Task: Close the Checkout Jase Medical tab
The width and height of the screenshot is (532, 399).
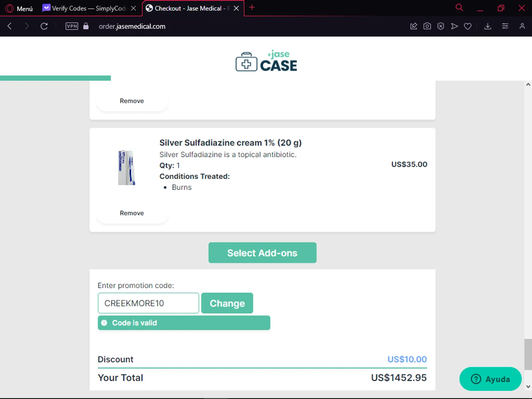Action: coord(236,8)
